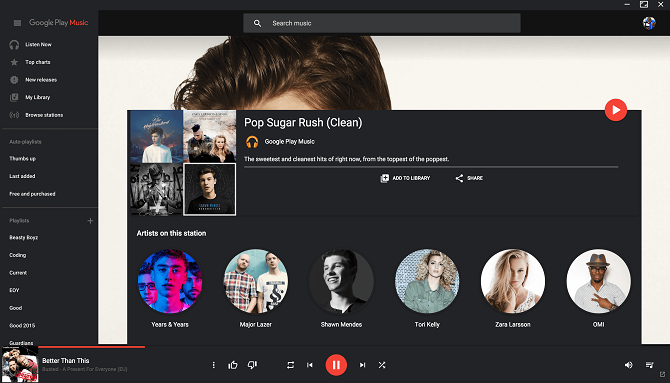This screenshot has height=383, width=670.
Task: Give the song a thumbs up
Action: point(233,365)
